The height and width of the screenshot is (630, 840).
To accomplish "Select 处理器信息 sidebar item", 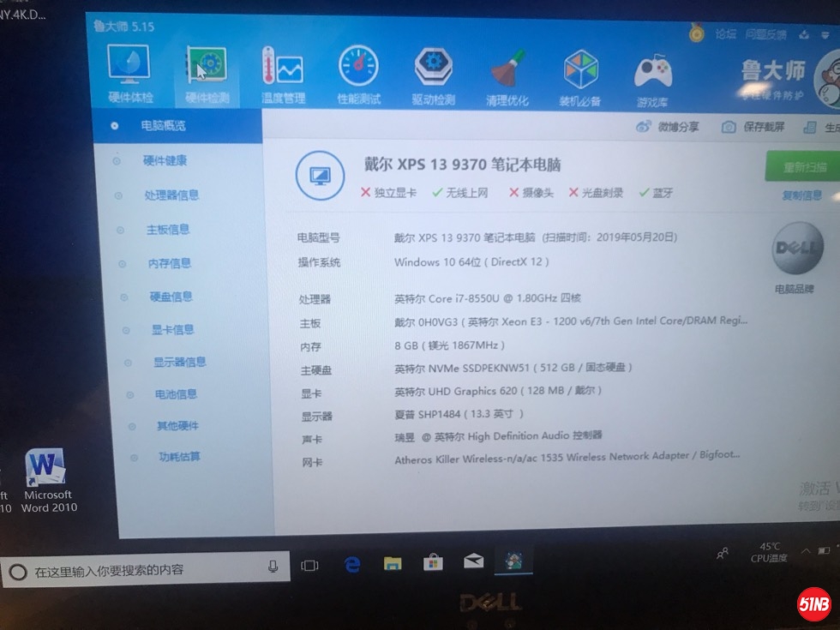I will pos(171,195).
